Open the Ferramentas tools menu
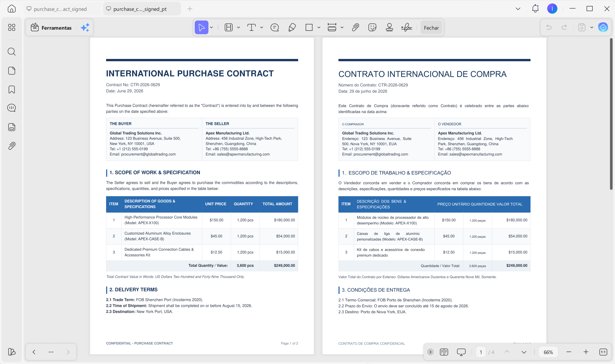The width and height of the screenshot is (615, 364). pyautogui.click(x=52, y=27)
